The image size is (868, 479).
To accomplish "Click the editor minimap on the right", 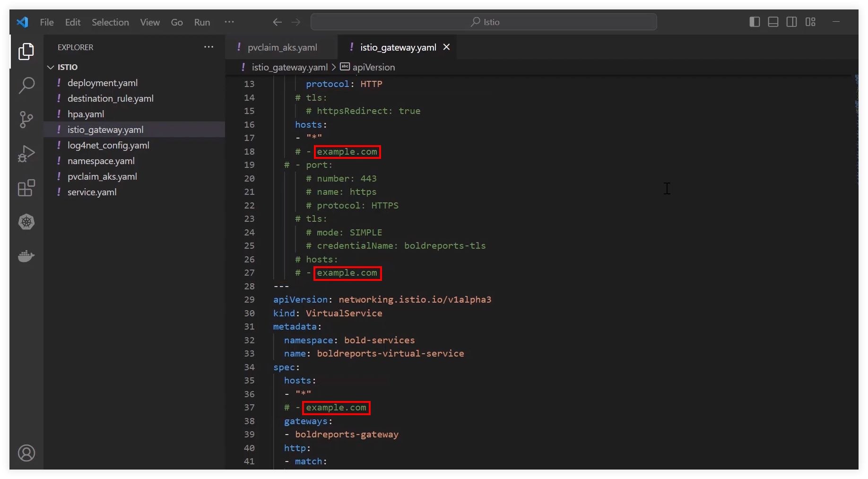I will (856, 130).
